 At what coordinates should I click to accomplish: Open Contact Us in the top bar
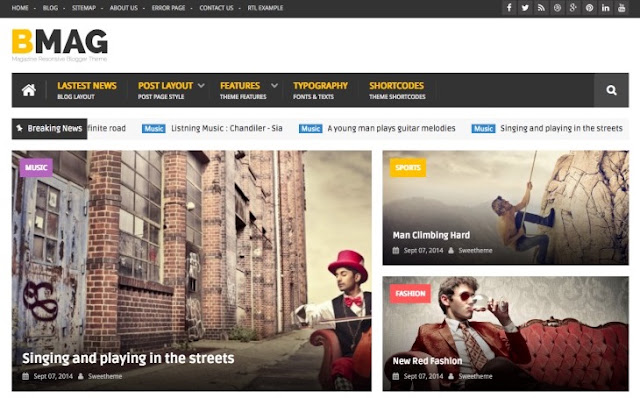[x=216, y=8]
